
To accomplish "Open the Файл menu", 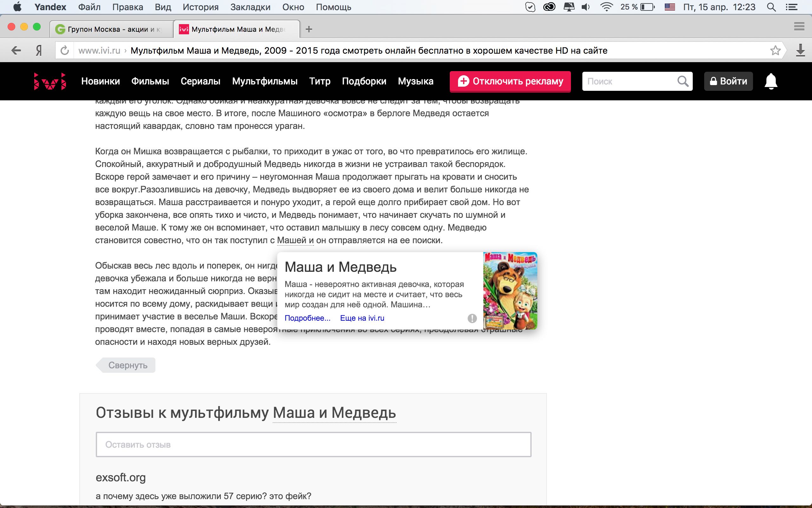I will click(89, 7).
